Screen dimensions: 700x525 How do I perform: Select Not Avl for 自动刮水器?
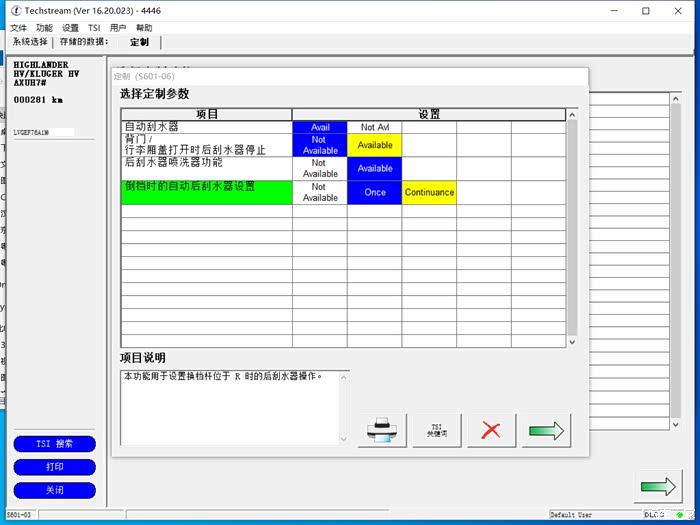click(375, 127)
